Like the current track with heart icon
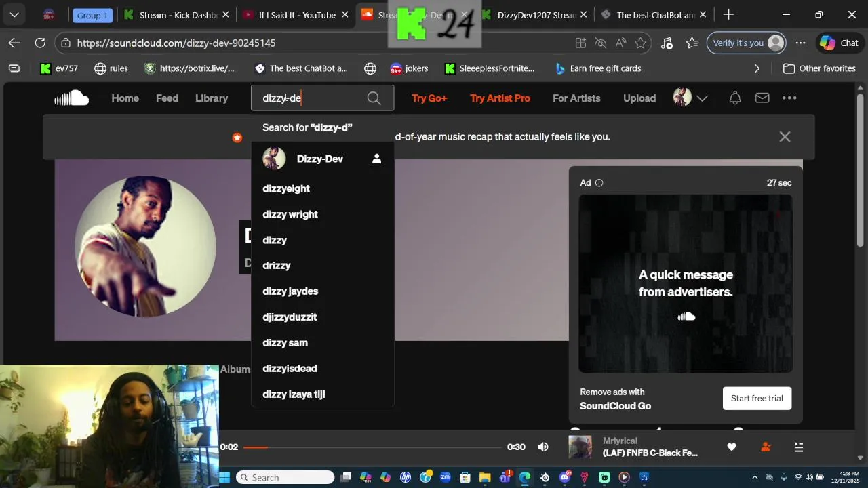The height and width of the screenshot is (488, 868). (732, 447)
